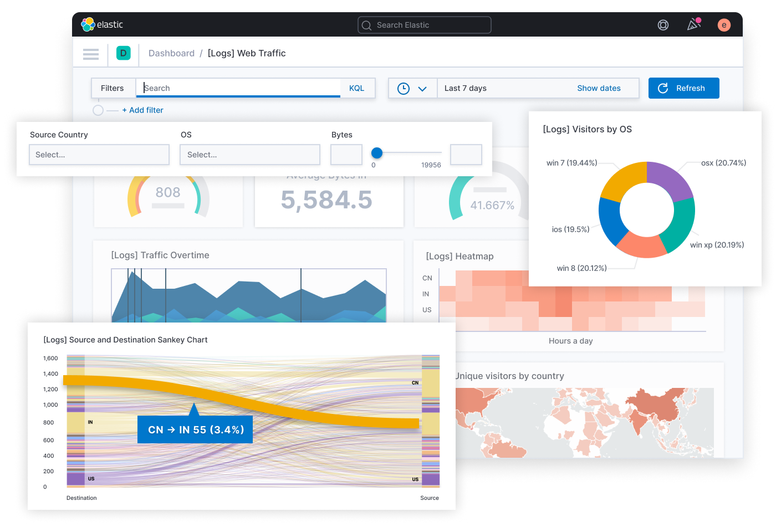Toggle the filter switch beside Add filter
The height and width of the screenshot is (532, 776).
(x=98, y=110)
